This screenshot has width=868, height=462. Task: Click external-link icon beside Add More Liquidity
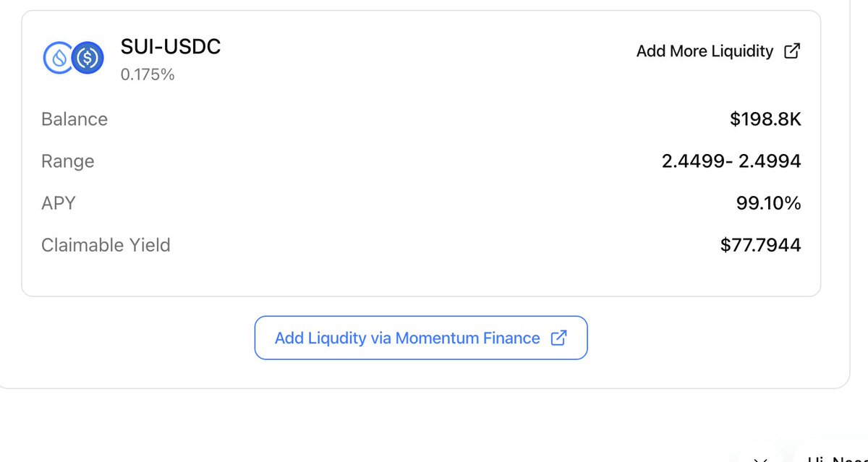click(x=793, y=51)
